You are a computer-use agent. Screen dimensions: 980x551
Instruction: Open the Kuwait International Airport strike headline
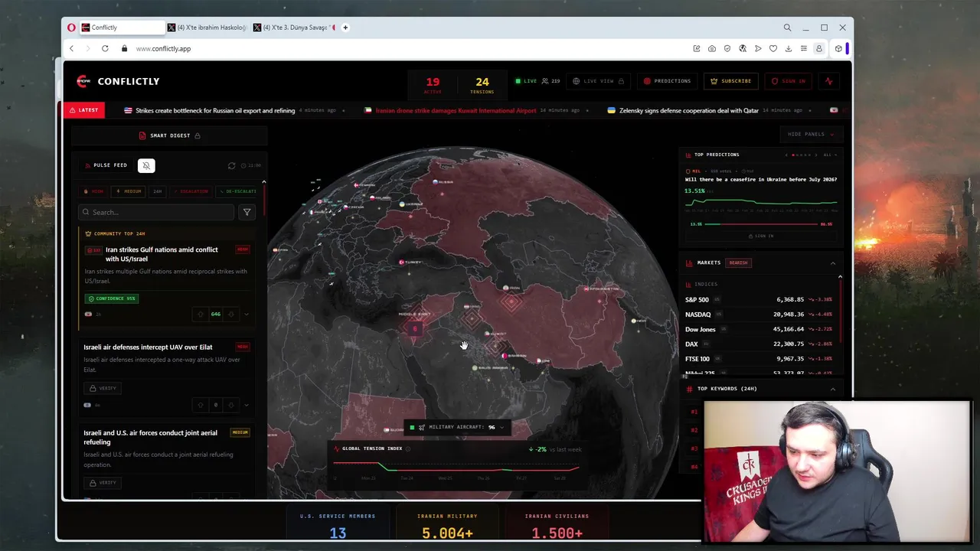456,110
